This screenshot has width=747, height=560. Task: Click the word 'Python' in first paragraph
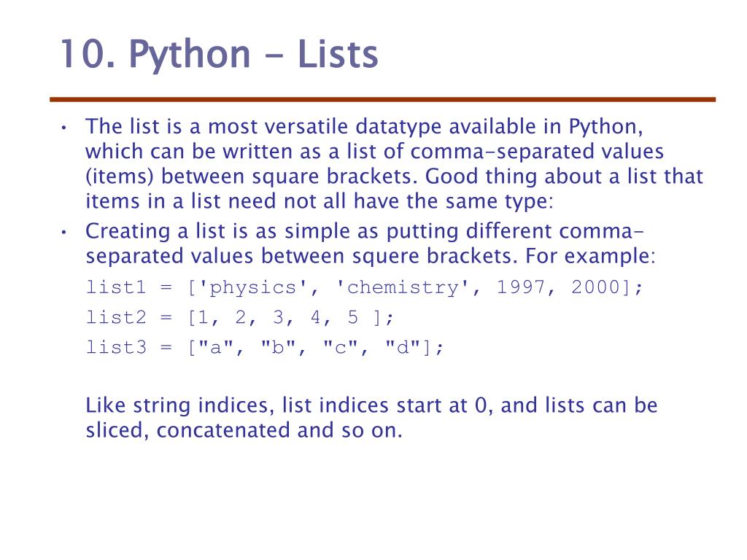tap(603, 127)
